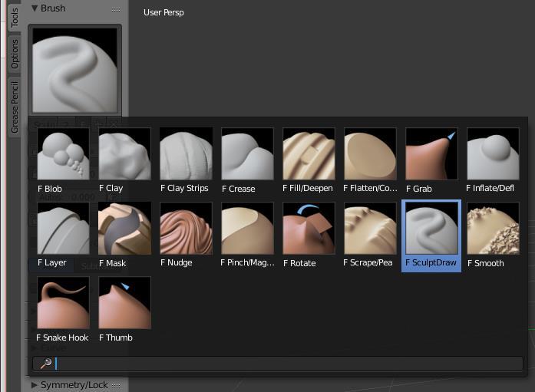Choose the F Scrape/Peaks brush
This screenshot has width=535, height=392.
click(x=370, y=236)
